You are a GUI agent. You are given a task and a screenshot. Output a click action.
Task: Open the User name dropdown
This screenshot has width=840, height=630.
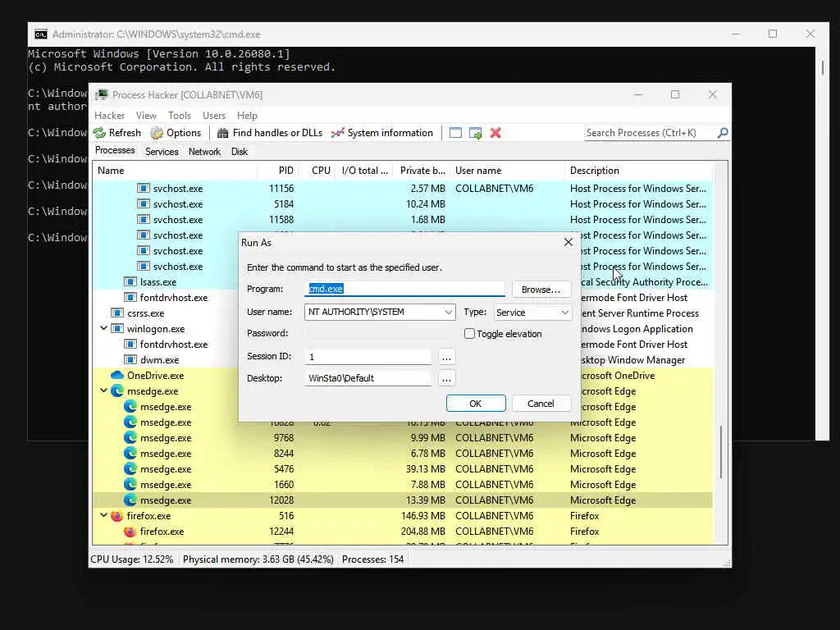click(x=448, y=312)
